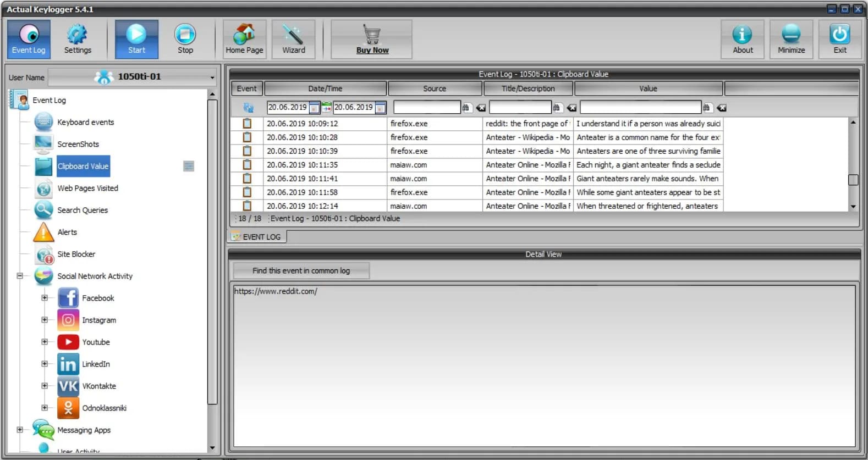Screen dimensions: 868x460
Task: Expand the Facebook node
Action: 45,298
